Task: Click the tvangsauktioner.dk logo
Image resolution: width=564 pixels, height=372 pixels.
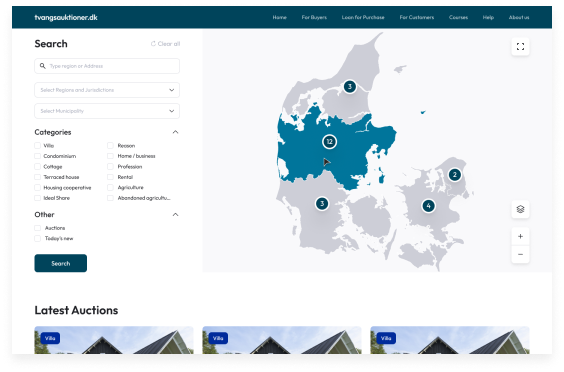Action: point(66,17)
